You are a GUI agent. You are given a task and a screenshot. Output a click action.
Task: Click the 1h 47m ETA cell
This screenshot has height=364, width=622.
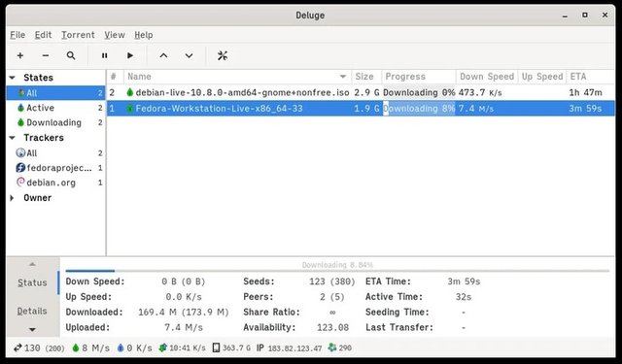pos(585,92)
